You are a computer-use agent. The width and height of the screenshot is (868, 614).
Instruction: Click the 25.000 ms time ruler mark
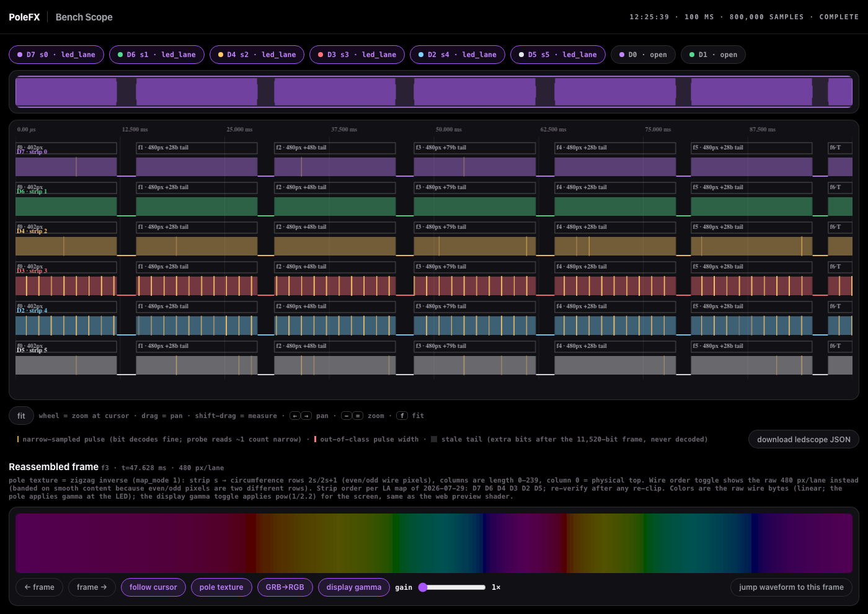pos(239,130)
